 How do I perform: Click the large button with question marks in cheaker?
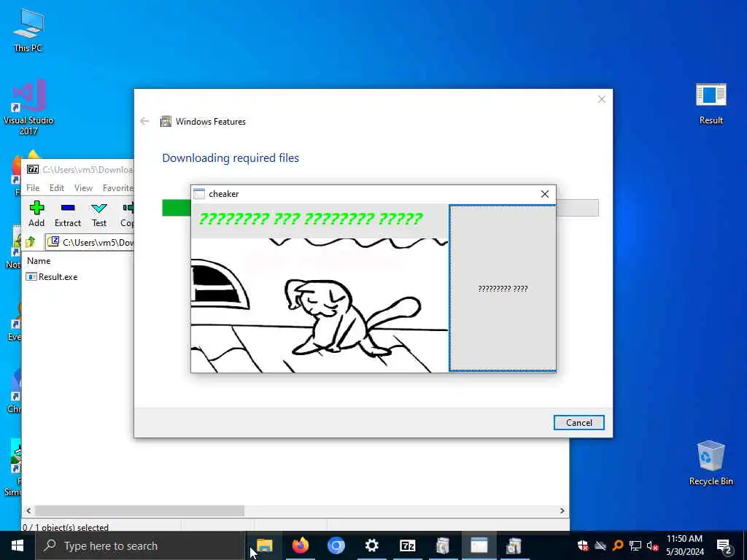503,288
